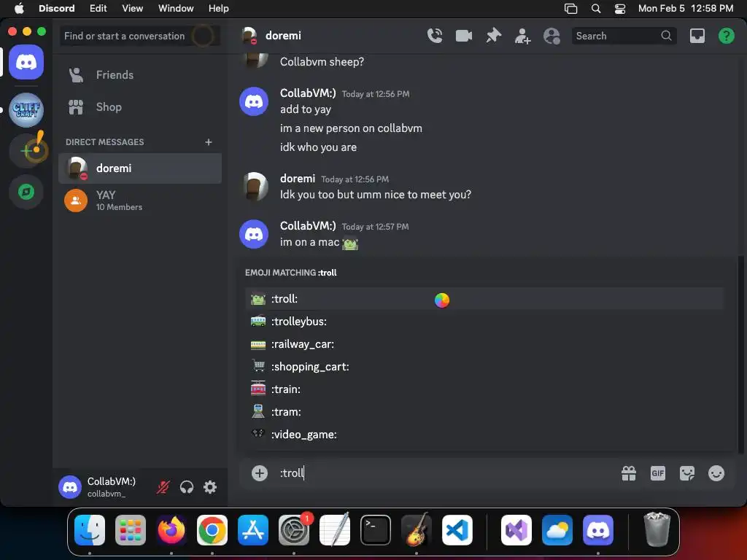The width and height of the screenshot is (747, 560).
Task: Open the Inbox icon
Action: [x=697, y=36]
